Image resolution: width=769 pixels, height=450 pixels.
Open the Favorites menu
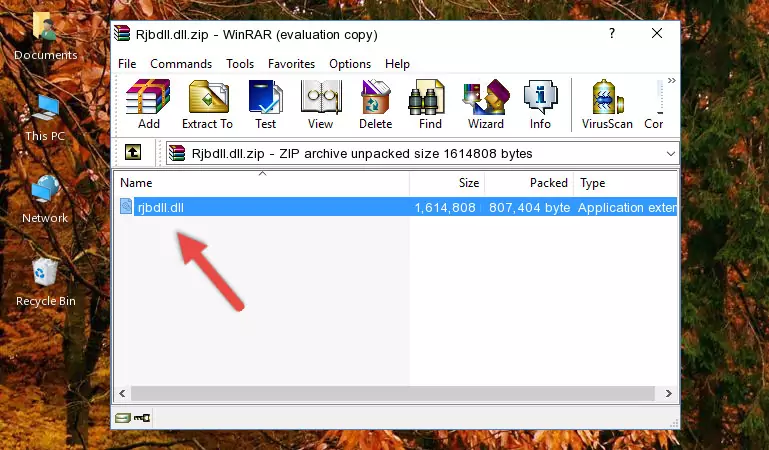291,64
